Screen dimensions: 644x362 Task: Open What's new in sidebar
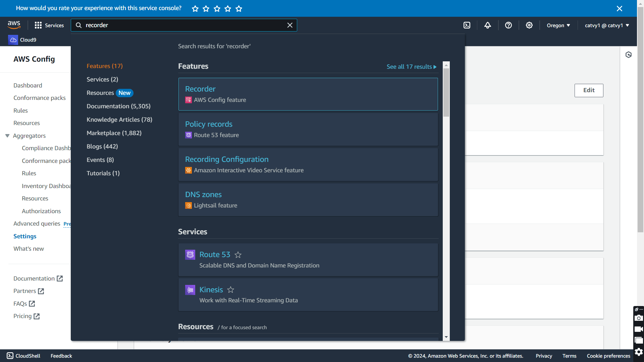point(29,249)
